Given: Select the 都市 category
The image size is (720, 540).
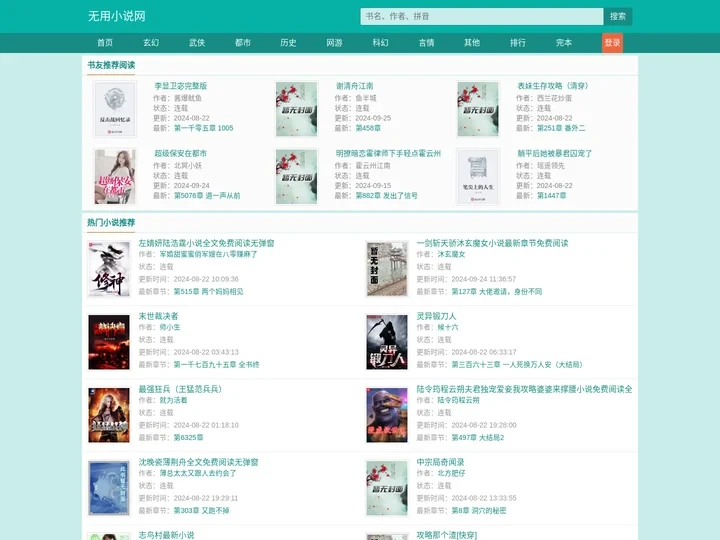Looking at the screenshot, I should tap(242, 43).
